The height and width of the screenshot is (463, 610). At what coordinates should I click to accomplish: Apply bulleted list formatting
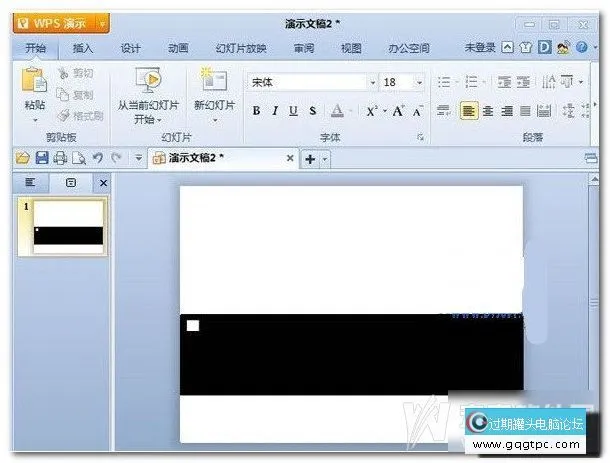click(x=444, y=82)
